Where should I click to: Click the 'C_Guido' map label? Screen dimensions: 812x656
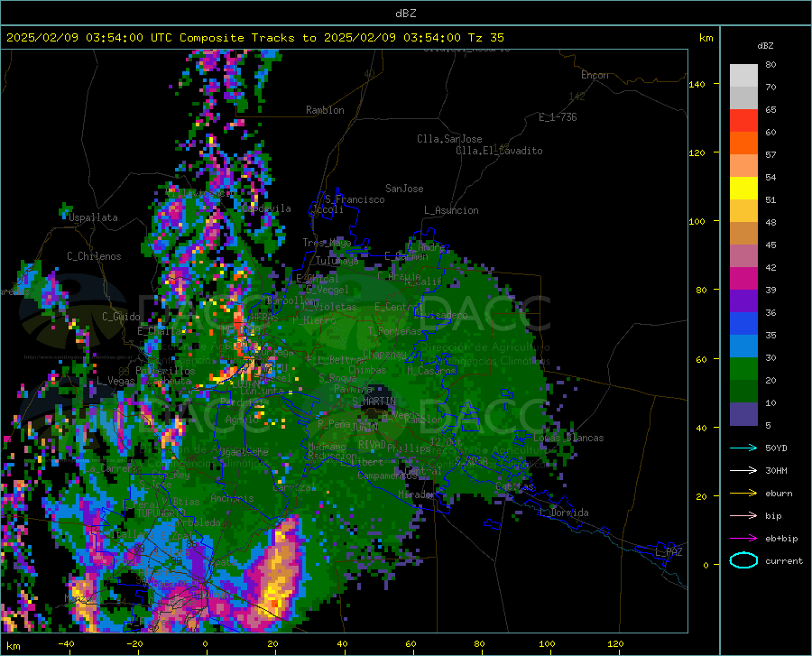(x=121, y=317)
